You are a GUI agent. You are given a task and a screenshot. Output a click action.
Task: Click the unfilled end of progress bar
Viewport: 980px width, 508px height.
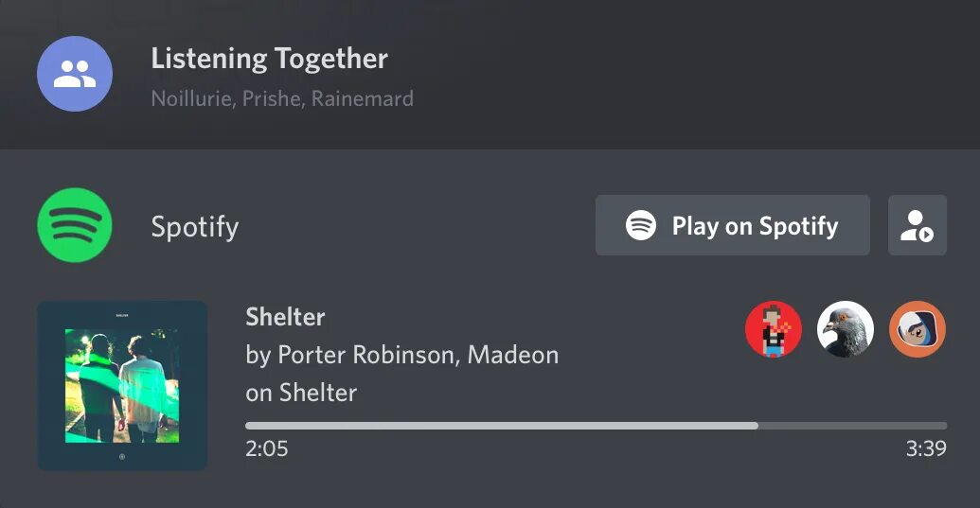pyautogui.click(x=852, y=426)
